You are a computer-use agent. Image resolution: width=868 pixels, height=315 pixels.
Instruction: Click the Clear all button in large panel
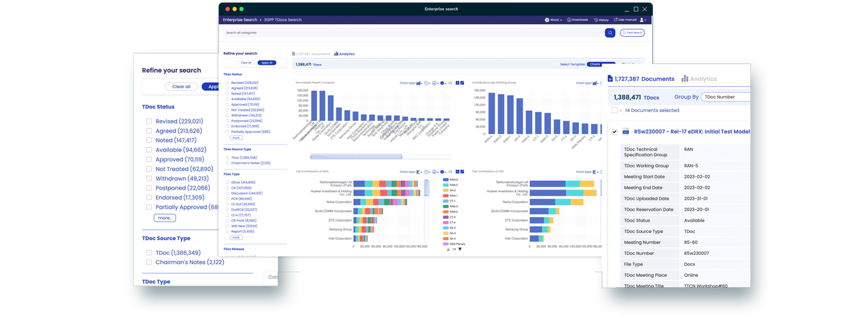(181, 87)
